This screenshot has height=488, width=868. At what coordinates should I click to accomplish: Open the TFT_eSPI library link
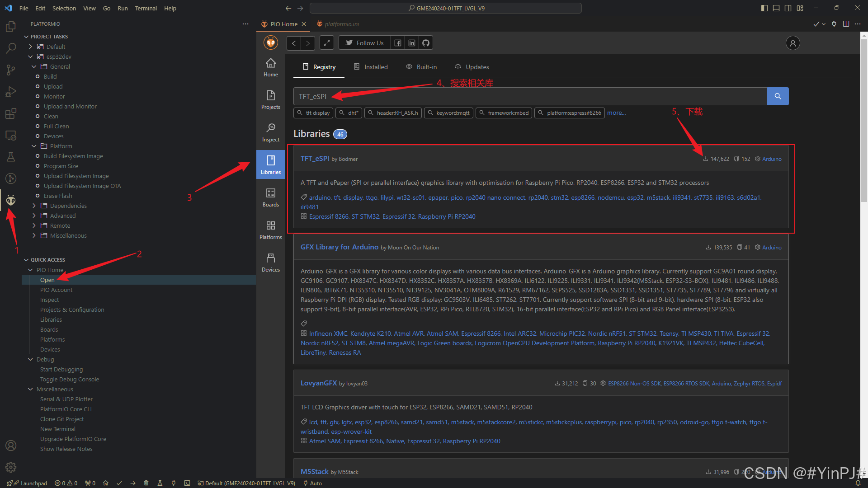coord(315,159)
